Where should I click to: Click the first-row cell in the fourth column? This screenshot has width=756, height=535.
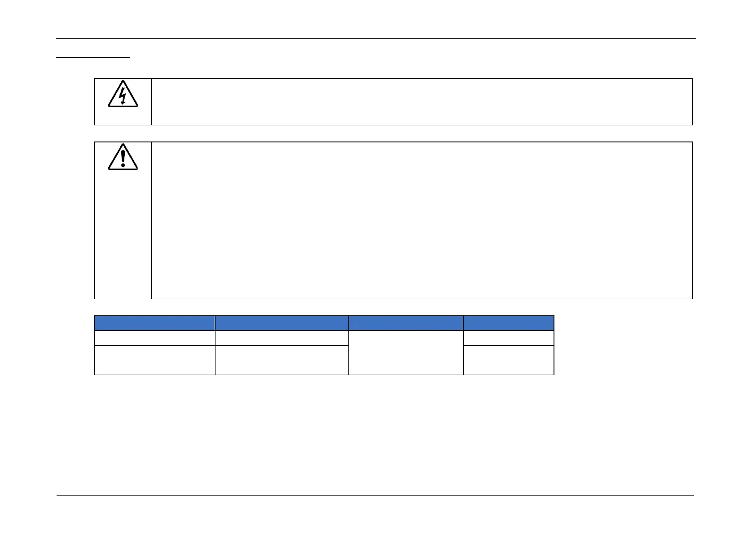[509, 338]
